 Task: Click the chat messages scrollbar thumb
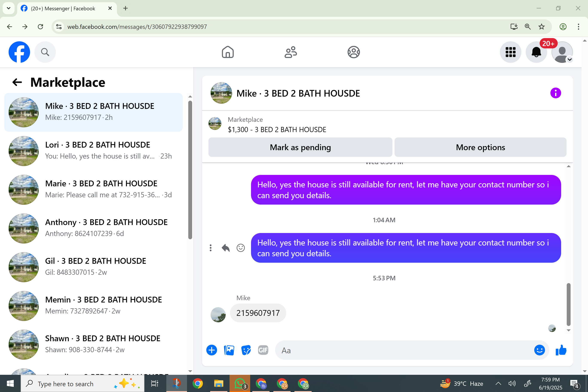pos(568,304)
